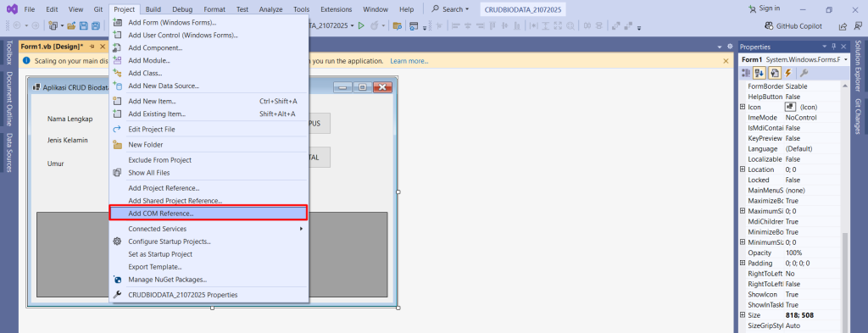
Task: Click the info icon on notification bar
Action: [26, 61]
